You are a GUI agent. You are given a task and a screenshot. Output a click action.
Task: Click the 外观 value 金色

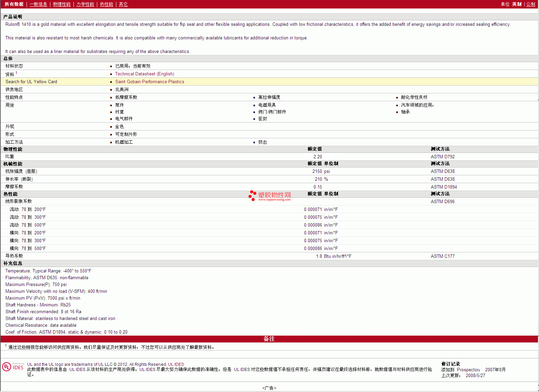(119, 127)
